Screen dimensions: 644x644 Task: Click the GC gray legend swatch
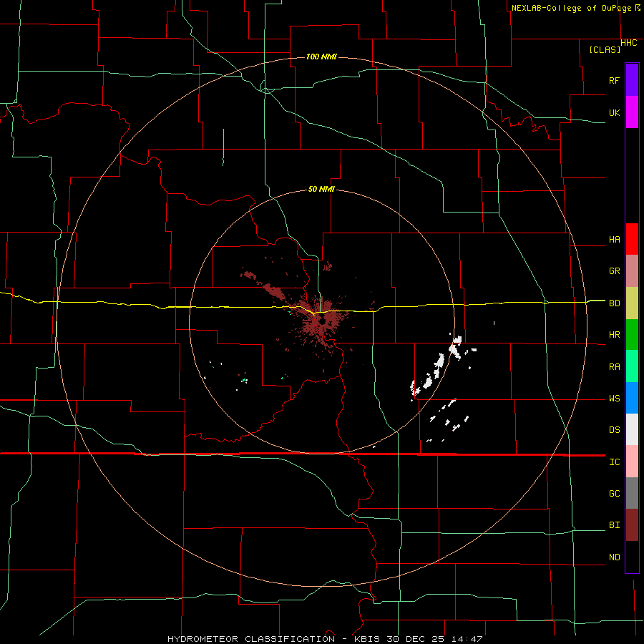632,493
